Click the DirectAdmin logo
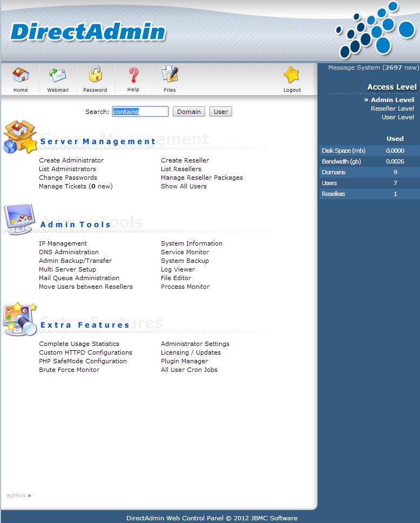The height and width of the screenshot is (523, 420). (x=88, y=32)
